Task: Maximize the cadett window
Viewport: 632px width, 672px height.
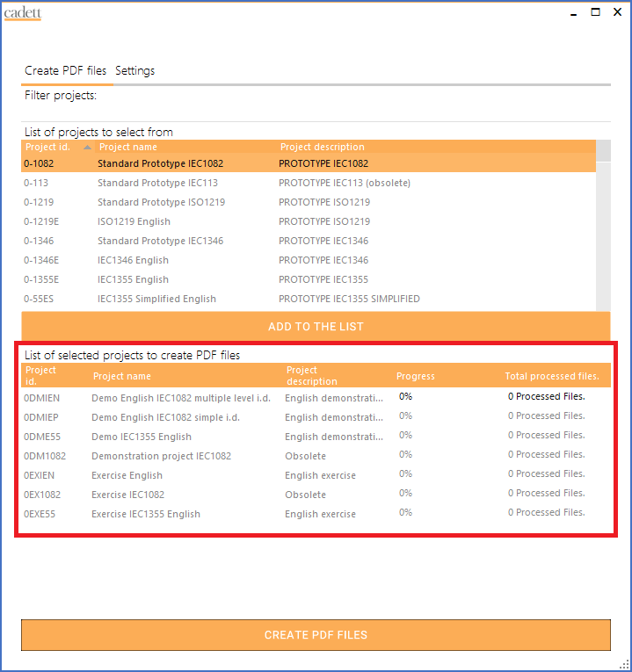Action: pyautogui.click(x=595, y=12)
